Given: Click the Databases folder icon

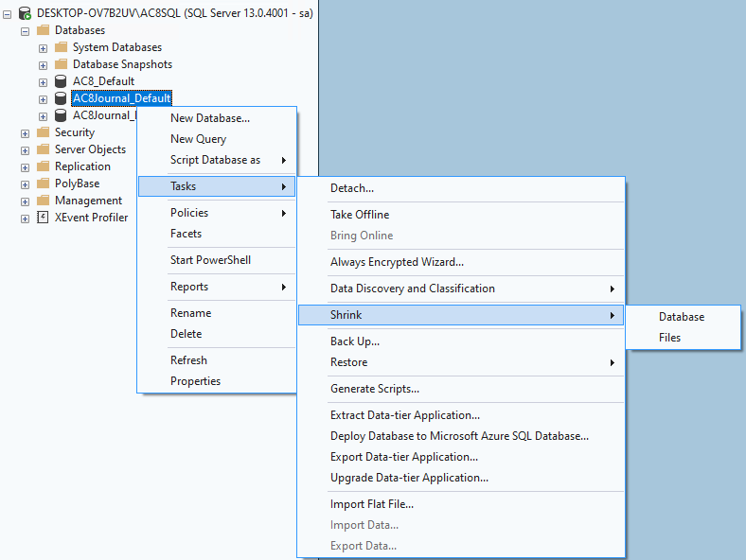Looking at the screenshot, I should [x=44, y=30].
